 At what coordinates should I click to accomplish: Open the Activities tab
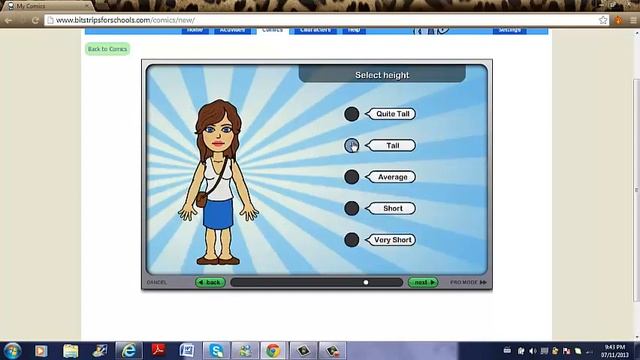click(x=233, y=30)
